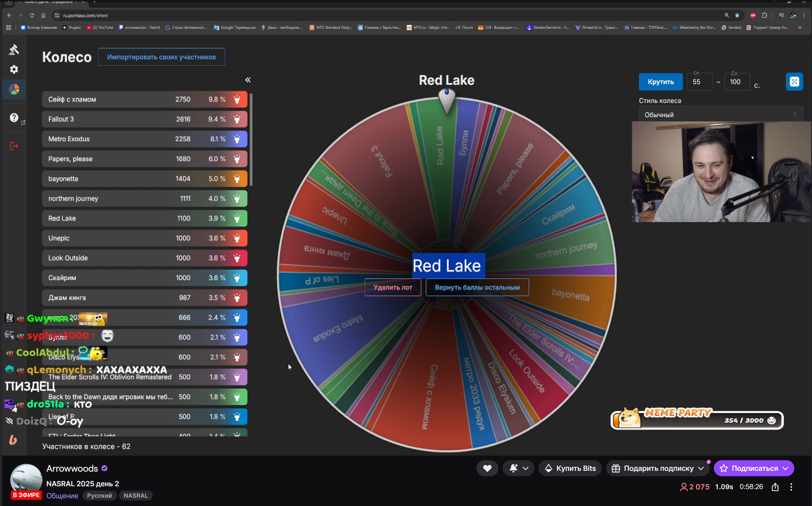812x506 pixels.
Task: Open the wheel style dropdown 'Обычный'
Action: tap(720, 115)
